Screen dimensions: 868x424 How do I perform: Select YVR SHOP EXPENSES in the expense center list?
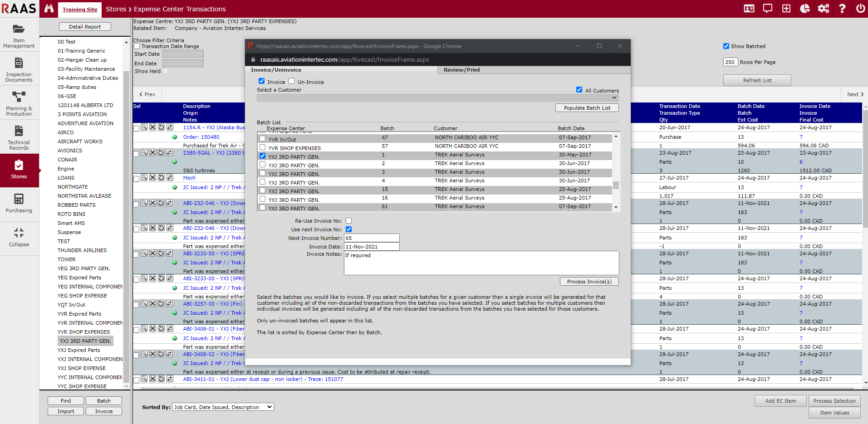pyautogui.click(x=83, y=332)
